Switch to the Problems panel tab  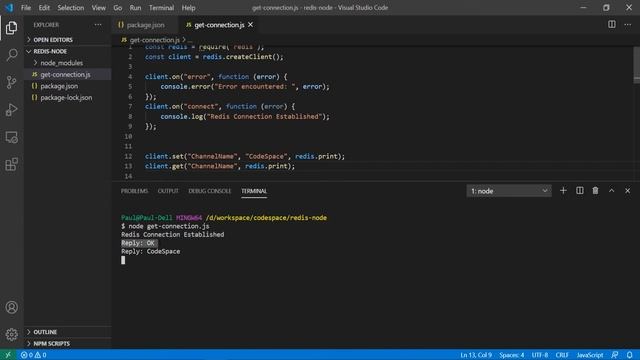(134, 191)
